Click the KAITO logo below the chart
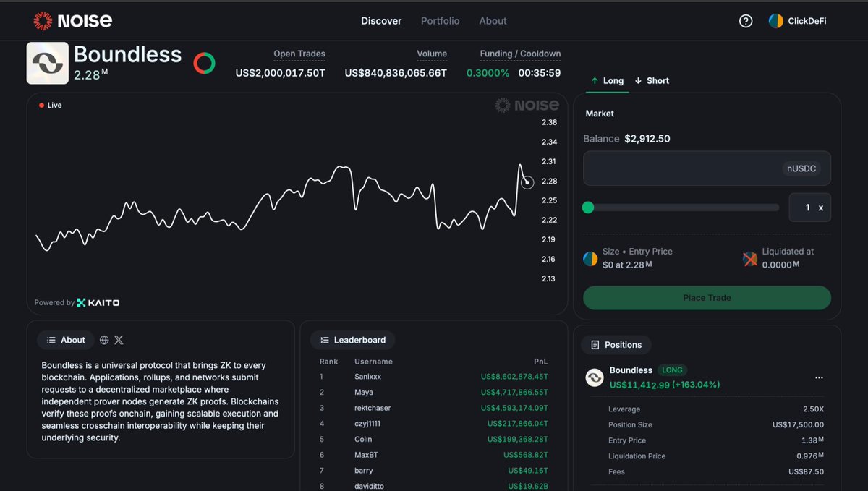Viewport: 868px width, 491px height. (98, 302)
